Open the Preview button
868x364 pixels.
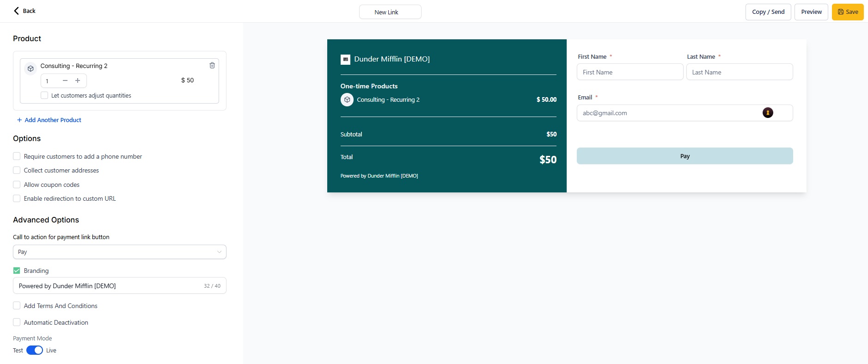pyautogui.click(x=811, y=12)
